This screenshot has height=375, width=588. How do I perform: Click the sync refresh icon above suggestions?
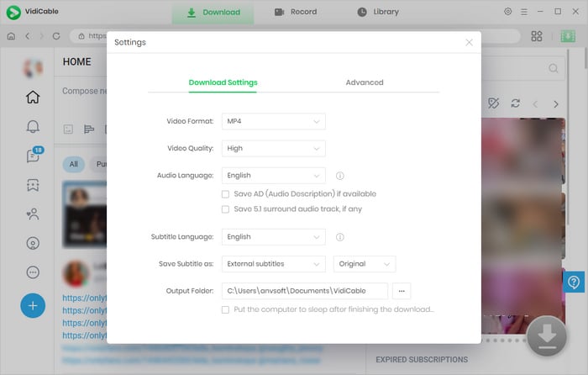(515, 103)
